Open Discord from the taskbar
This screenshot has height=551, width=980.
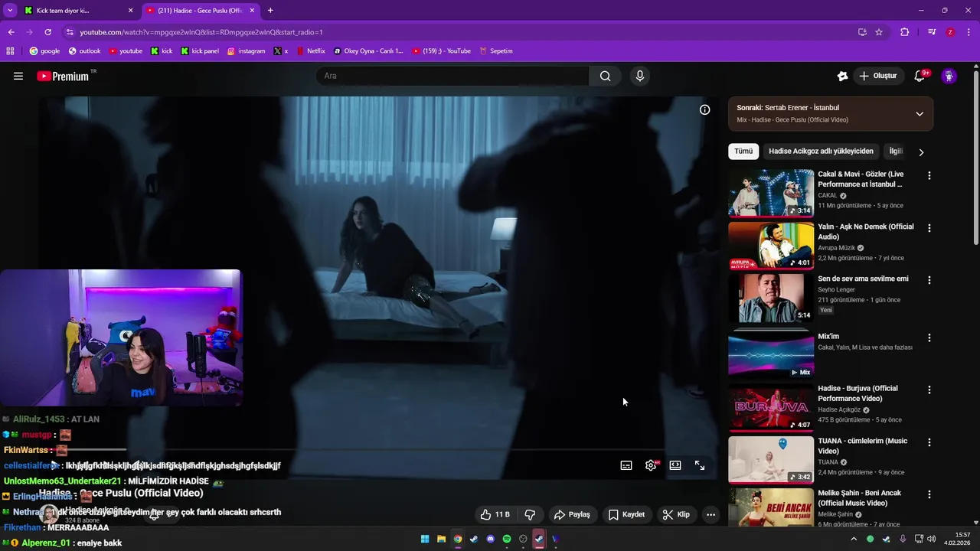pos(491,539)
